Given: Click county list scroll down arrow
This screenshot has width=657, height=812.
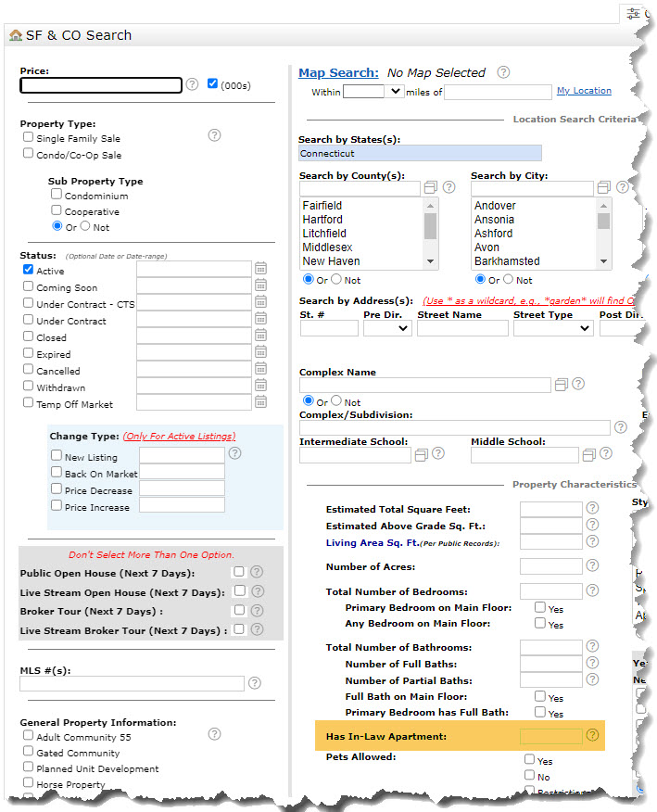Looking at the screenshot, I should click(430, 261).
